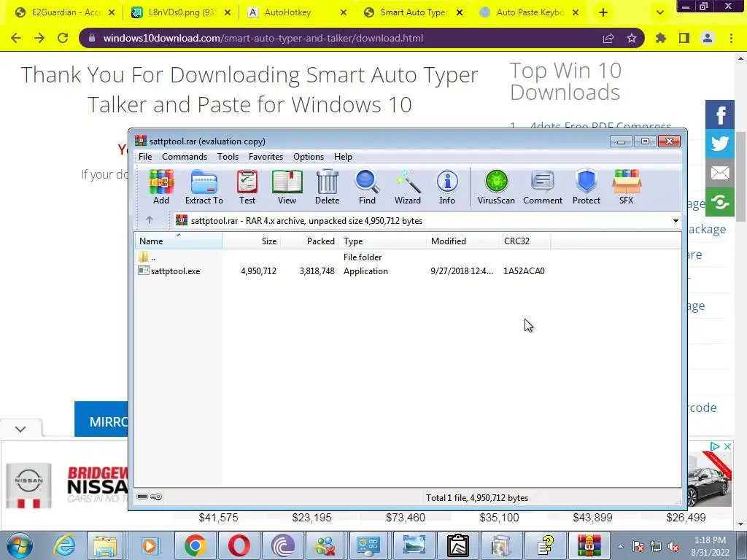Viewport: 747px width, 560px height.
Task: Open Windows Start button
Action: [20, 545]
